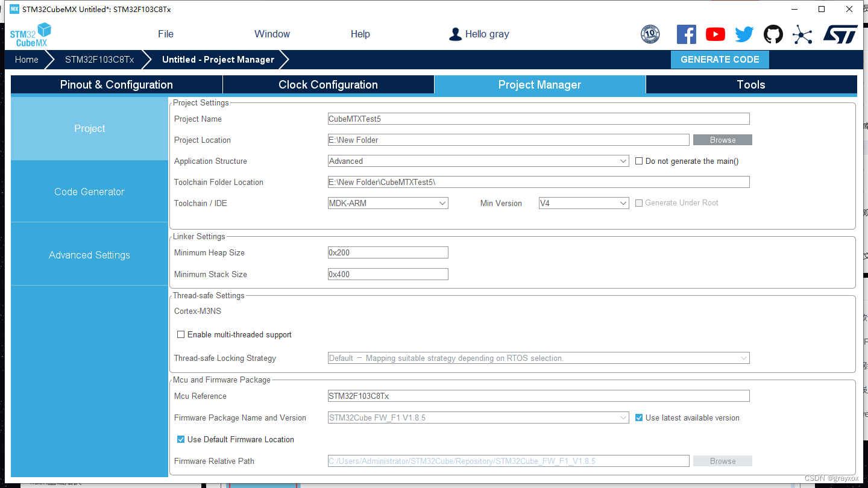
Task: Click the GENERATE CODE button
Action: (x=720, y=60)
